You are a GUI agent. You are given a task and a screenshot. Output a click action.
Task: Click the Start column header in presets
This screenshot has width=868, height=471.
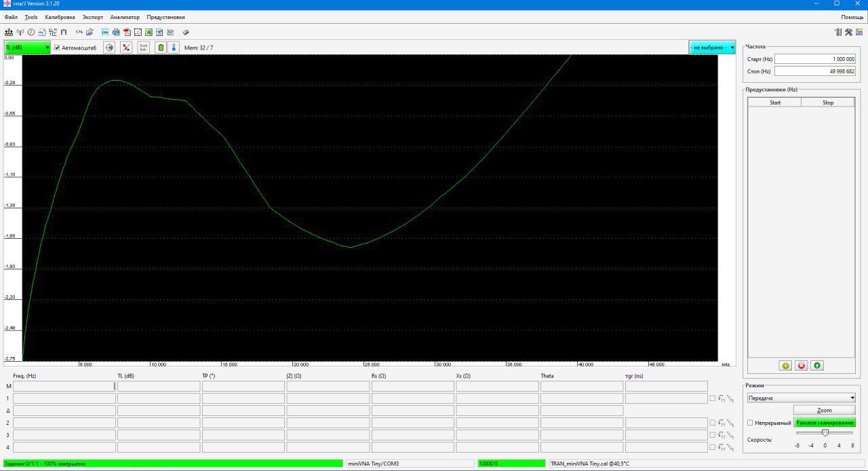click(x=775, y=102)
